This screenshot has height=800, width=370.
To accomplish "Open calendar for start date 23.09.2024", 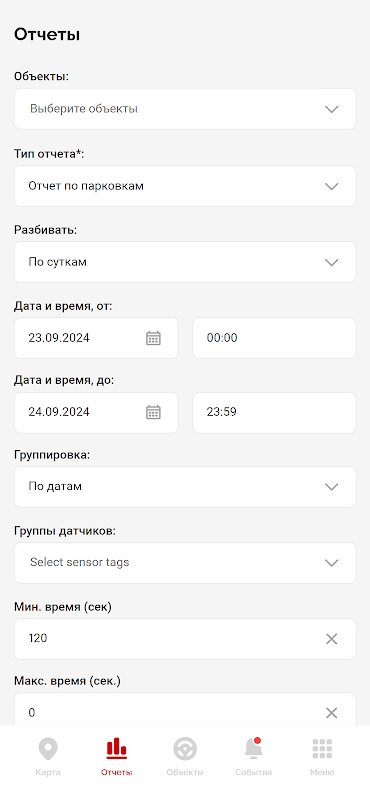I will click(x=154, y=338).
